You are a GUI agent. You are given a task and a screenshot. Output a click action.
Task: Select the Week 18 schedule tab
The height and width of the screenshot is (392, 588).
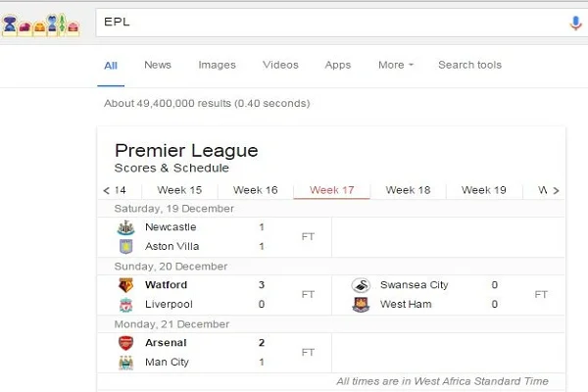tap(408, 190)
